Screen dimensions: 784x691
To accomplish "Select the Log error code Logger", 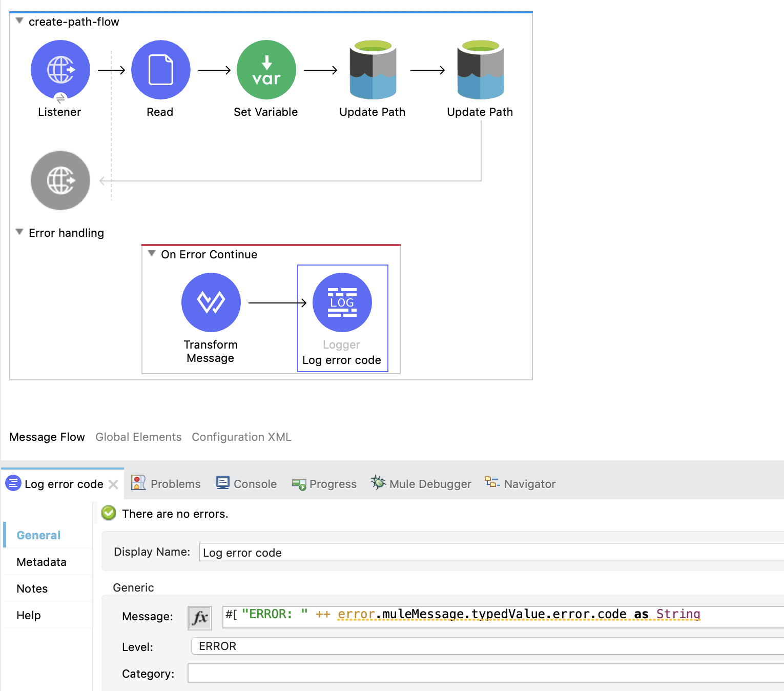I will 342,302.
